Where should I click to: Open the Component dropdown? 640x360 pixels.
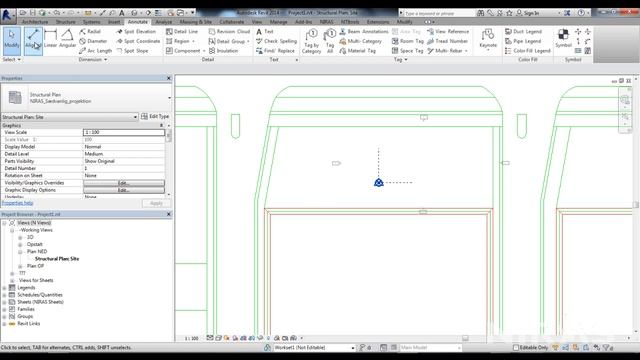[204, 51]
